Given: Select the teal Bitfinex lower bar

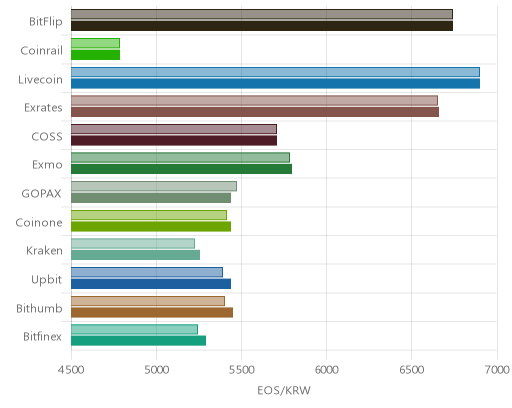Looking at the screenshot, I should (138, 341).
